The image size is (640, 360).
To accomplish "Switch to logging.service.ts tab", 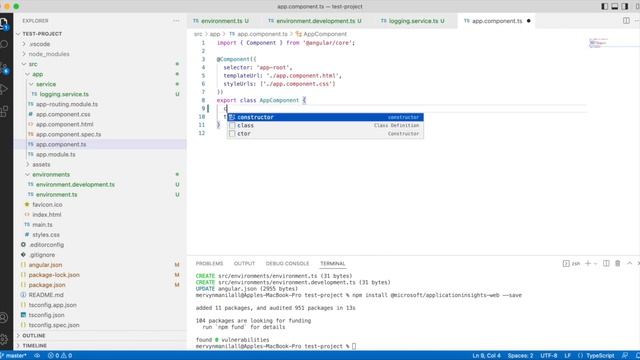I will point(413,21).
